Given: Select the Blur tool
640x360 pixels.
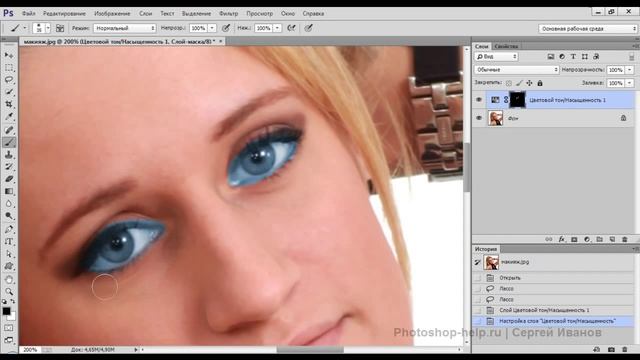Looking at the screenshot, I should (9, 204).
